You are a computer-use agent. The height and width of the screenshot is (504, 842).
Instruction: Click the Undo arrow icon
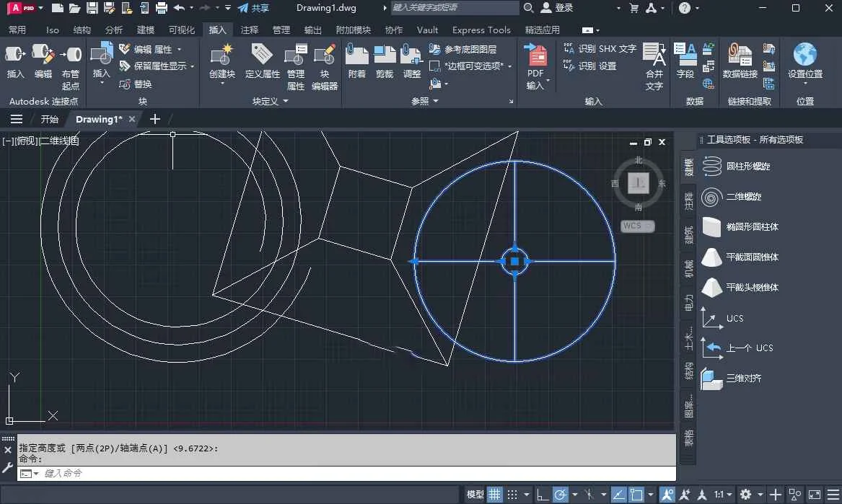pos(180,8)
